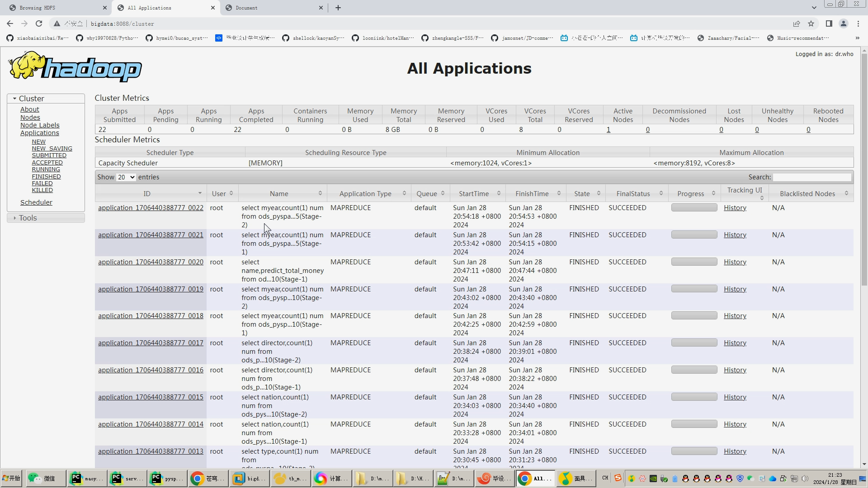Image resolution: width=868 pixels, height=488 pixels.
Task: Open application_1706440388777_0022 link
Action: (151, 208)
